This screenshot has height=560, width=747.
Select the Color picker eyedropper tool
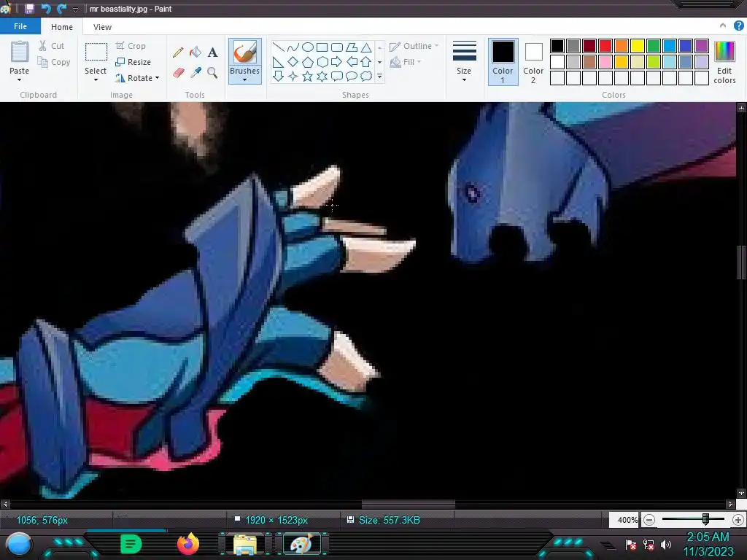196,72
